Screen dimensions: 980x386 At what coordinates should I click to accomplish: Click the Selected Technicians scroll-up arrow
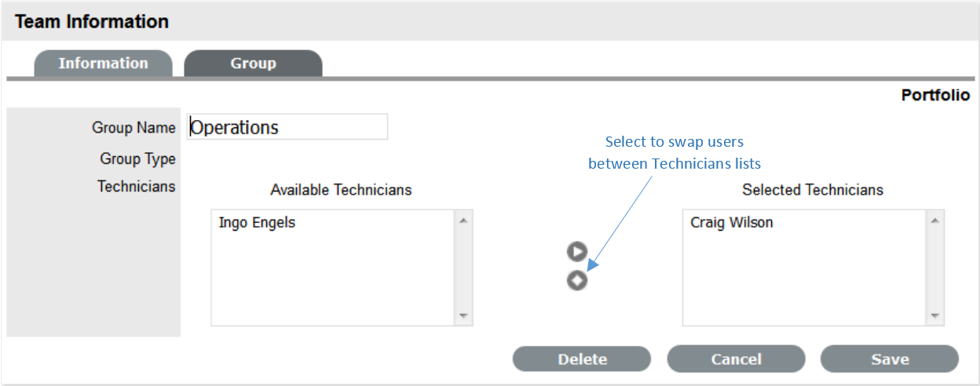point(934,220)
